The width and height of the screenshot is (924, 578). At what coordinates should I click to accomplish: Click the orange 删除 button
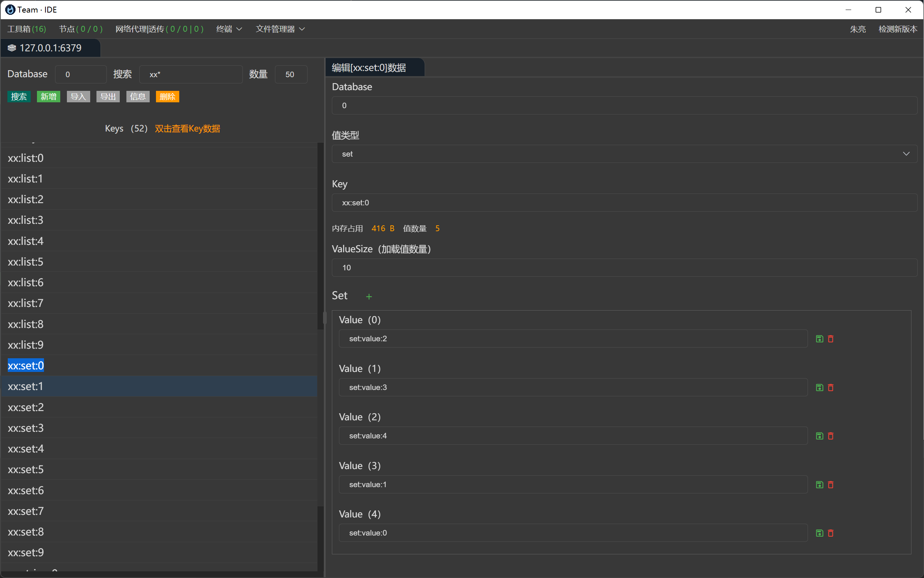click(x=167, y=97)
